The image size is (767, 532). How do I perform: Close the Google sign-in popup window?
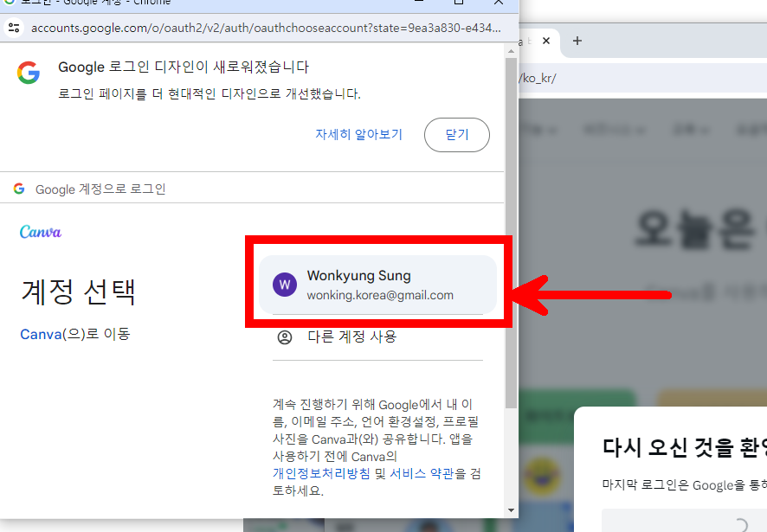tap(499, 2)
